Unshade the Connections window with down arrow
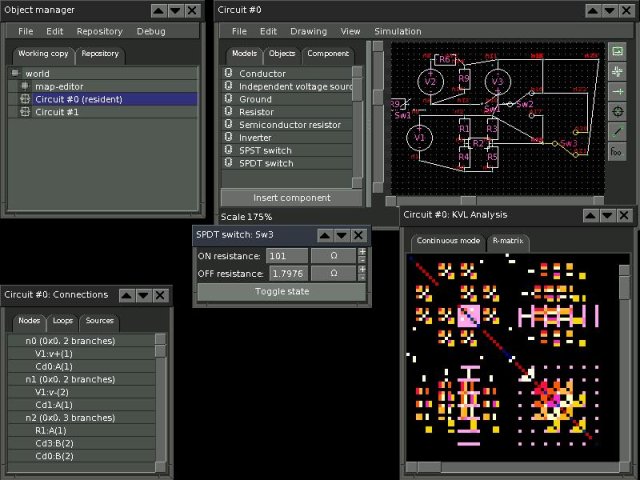The image size is (640, 480). (x=143, y=295)
